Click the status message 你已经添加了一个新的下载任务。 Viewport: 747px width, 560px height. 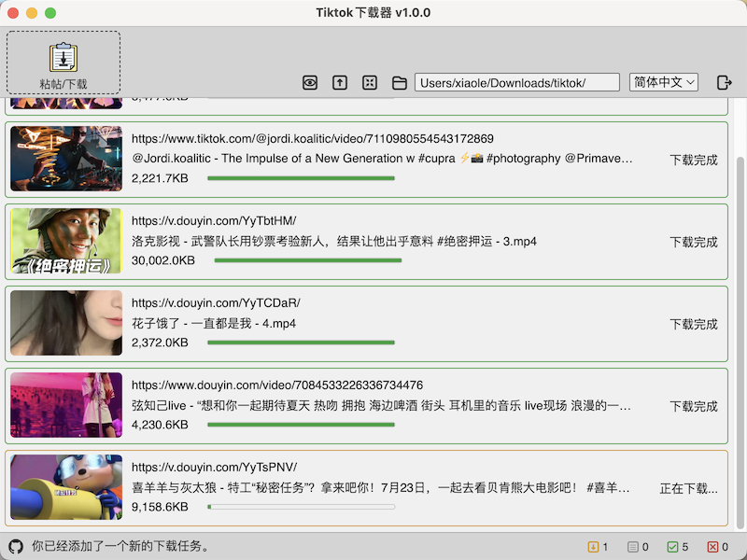[121, 546]
